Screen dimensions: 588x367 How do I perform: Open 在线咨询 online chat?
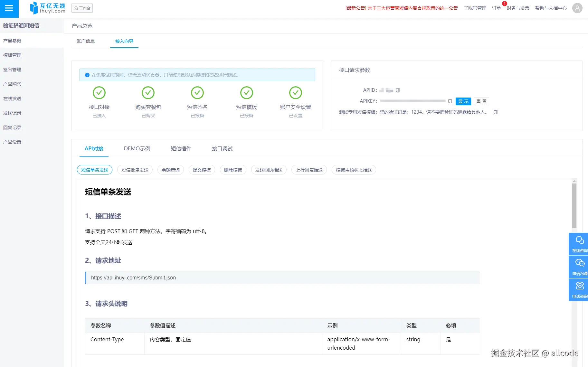coord(579,244)
